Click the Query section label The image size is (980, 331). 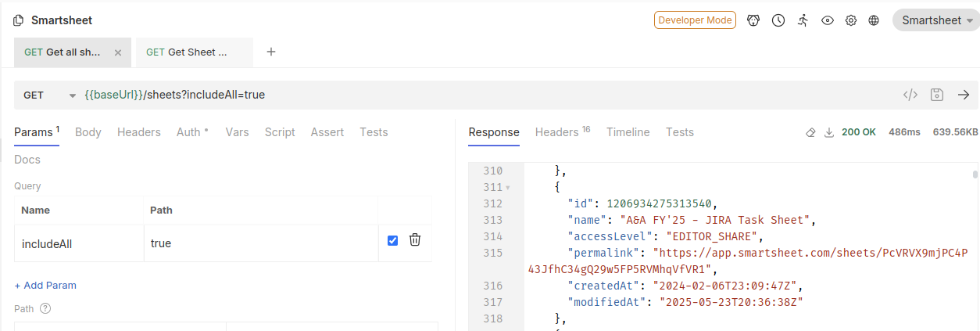(x=27, y=186)
